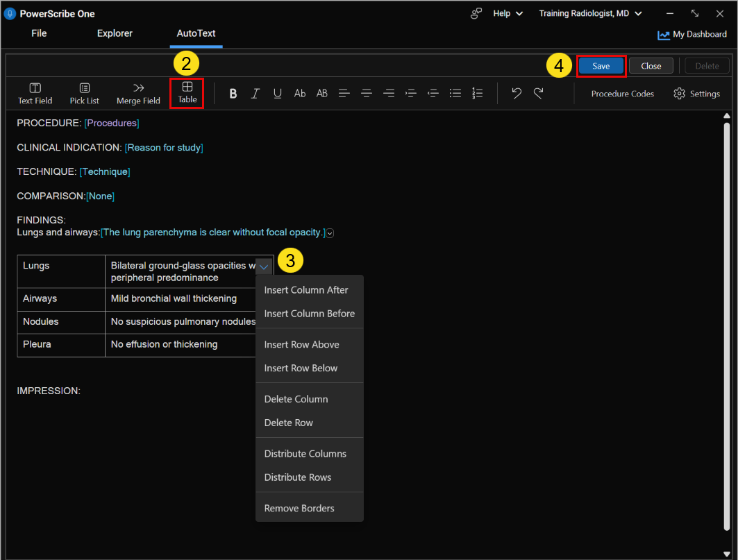
Task: Click the Delete button
Action: coord(707,66)
